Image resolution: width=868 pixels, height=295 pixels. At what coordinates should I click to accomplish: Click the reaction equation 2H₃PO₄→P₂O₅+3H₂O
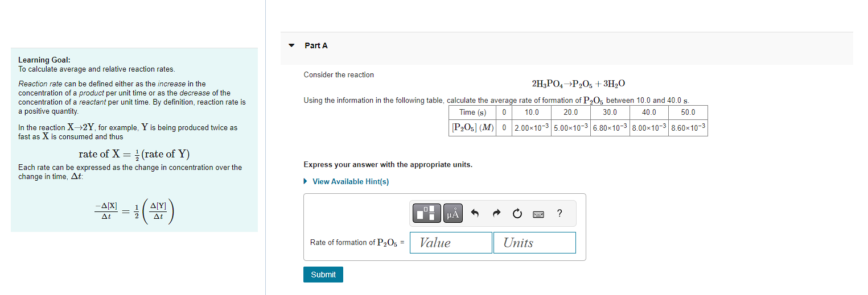click(578, 84)
